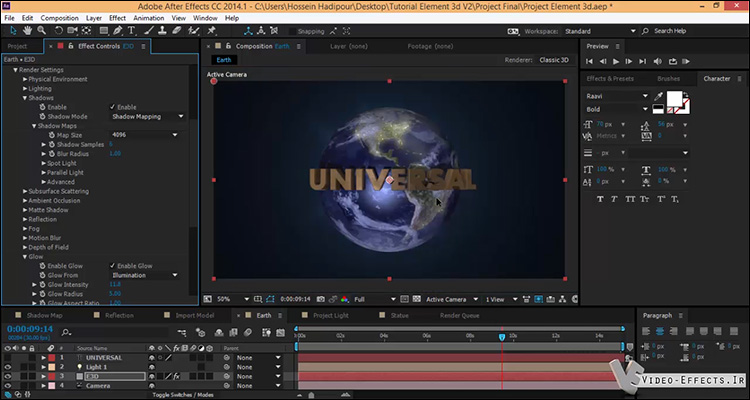Hide the E3D layer
This screenshot has height=400, width=750.
coord(8,377)
